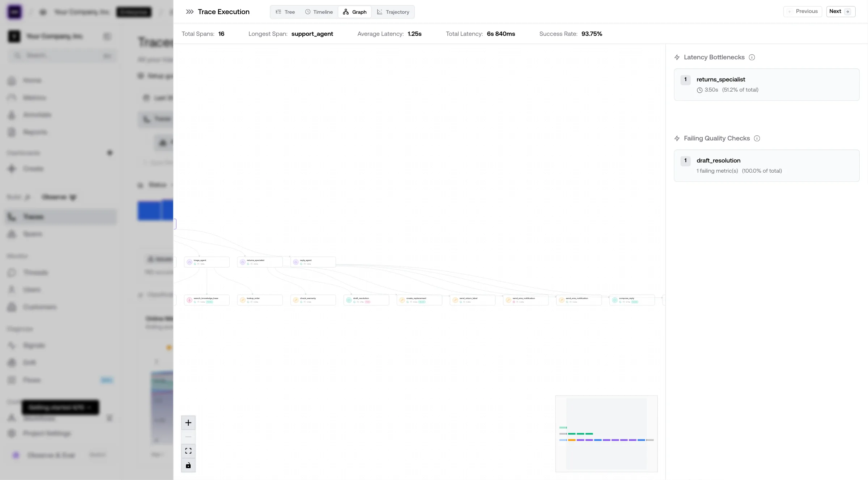The image size is (868, 480).
Task: Click the lookup_order tool wrench icon
Action: click(x=243, y=300)
